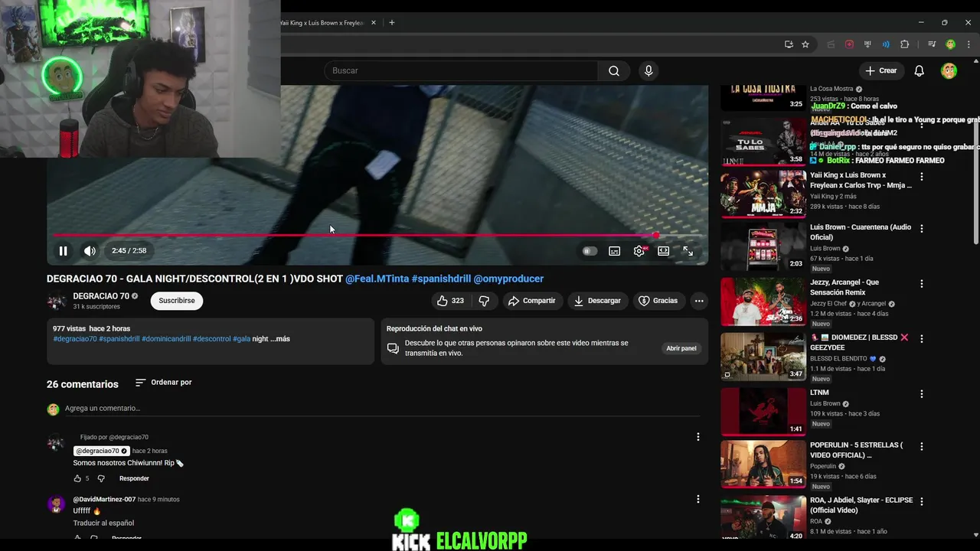Switch to theater mode view
The width and height of the screenshot is (980, 551).
click(x=663, y=251)
